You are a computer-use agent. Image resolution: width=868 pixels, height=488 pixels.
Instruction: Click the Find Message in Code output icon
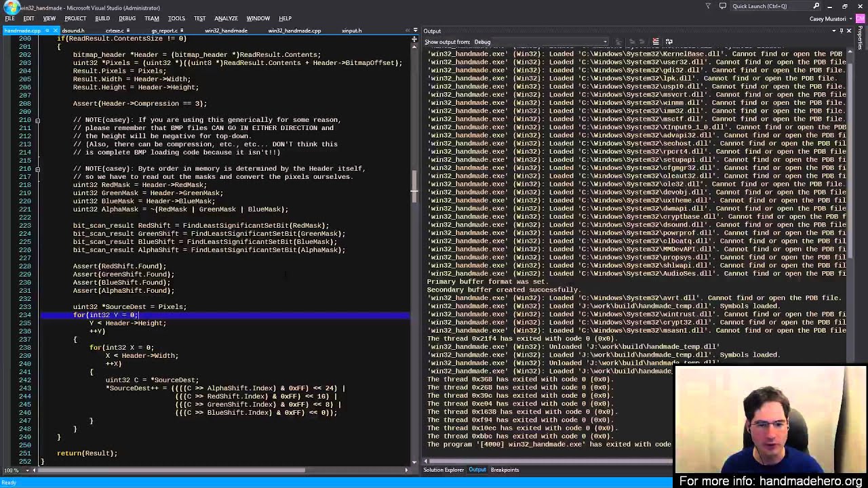[x=618, y=41]
